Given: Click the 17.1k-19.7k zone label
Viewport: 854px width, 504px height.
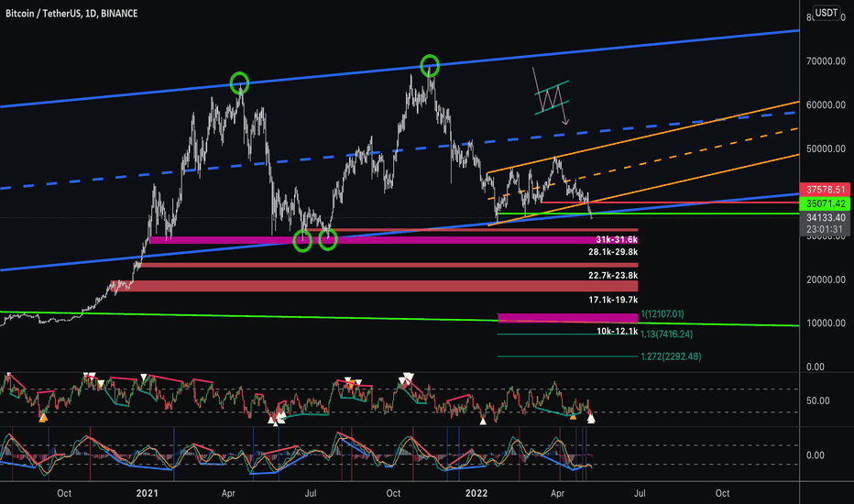Looking at the screenshot, I should [x=613, y=300].
